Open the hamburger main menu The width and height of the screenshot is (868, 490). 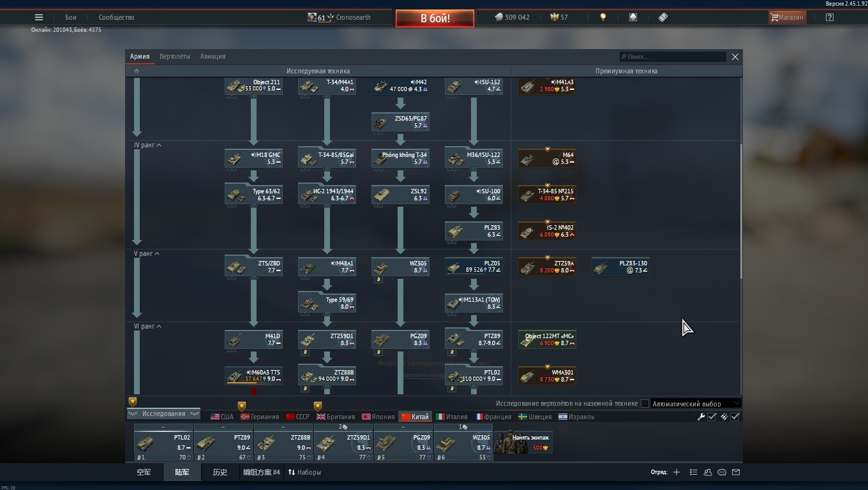point(39,17)
